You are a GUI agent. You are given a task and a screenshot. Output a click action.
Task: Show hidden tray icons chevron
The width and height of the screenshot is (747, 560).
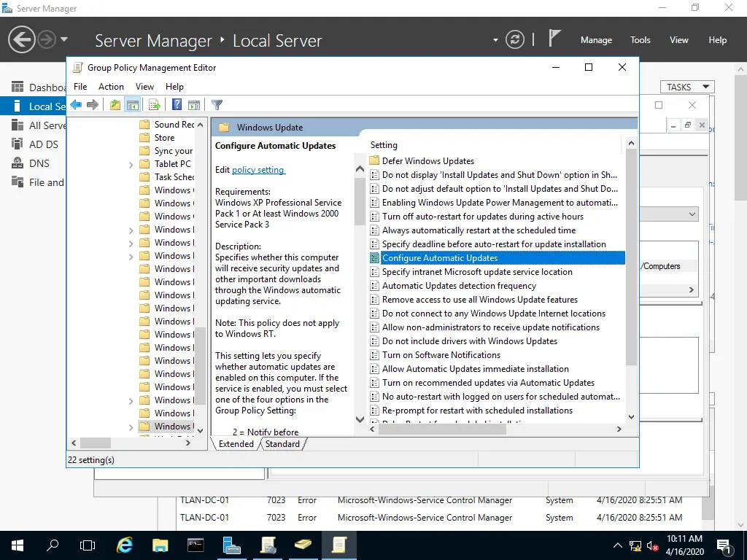[x=617, y=545]
